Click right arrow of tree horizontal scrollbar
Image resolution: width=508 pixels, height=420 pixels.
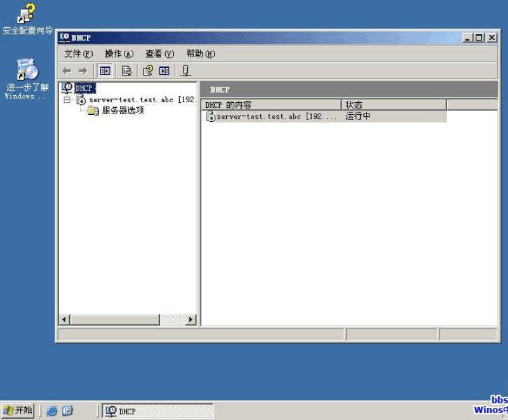click(x=191, y=320)
